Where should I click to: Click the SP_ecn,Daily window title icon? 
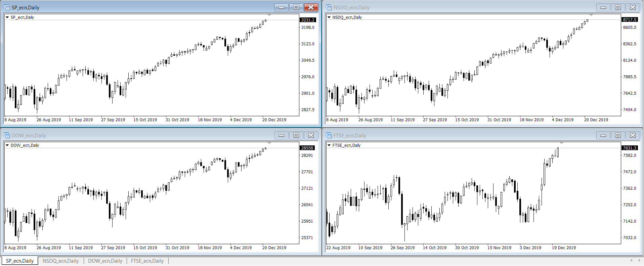[x=7, y=7]
